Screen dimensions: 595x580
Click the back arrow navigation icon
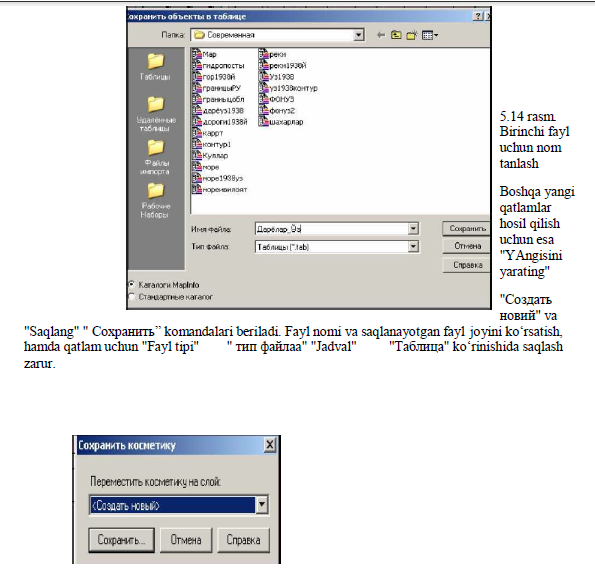click(x=381, y=35)
